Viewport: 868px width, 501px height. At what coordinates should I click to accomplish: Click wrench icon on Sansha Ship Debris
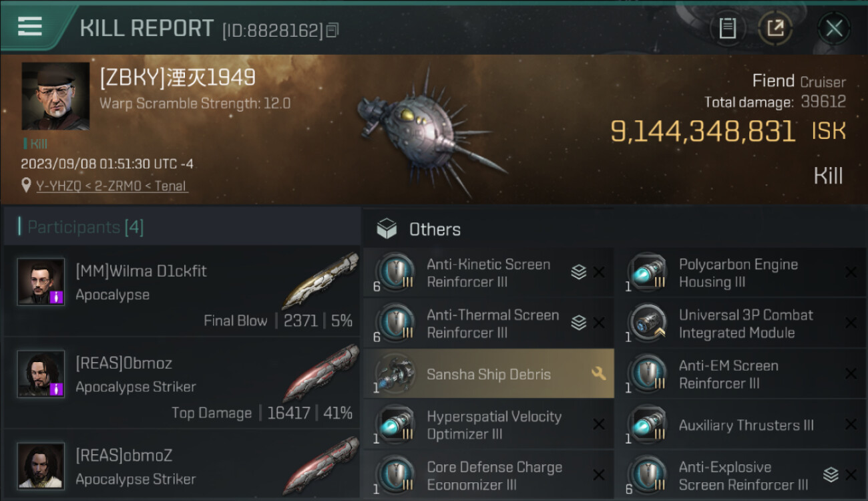pos(598,373)
